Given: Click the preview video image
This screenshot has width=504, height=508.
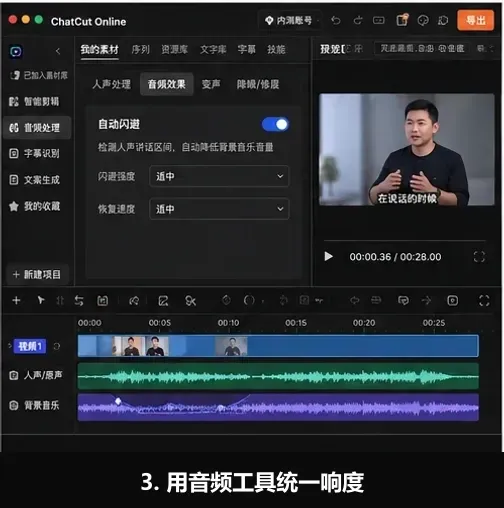Looking at the screenshot, I should (x=407, y=150).
